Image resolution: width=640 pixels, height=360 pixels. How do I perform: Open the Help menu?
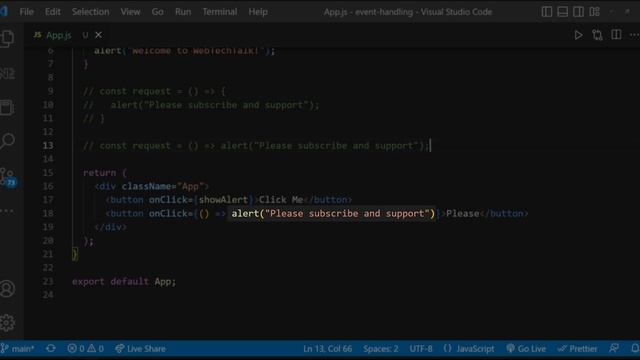pos(258,12)
